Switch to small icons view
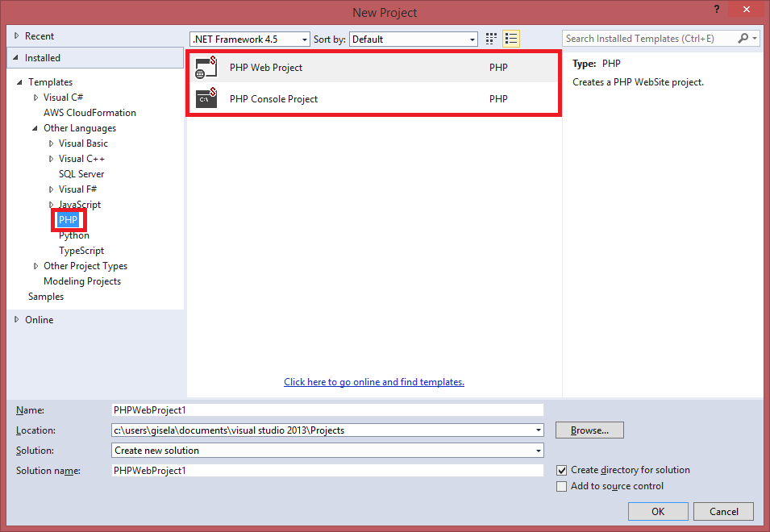770x532 pixels. pyautogui.click(x=491, y=39)
